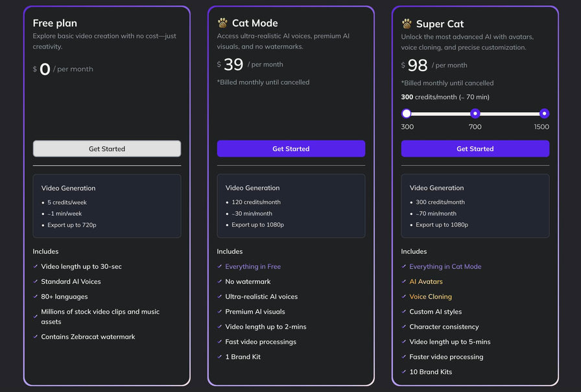The height and width of the screenshot is (392, 581).
Task: Click the checkmark beside 80+ languages
Action: point(36,296)
